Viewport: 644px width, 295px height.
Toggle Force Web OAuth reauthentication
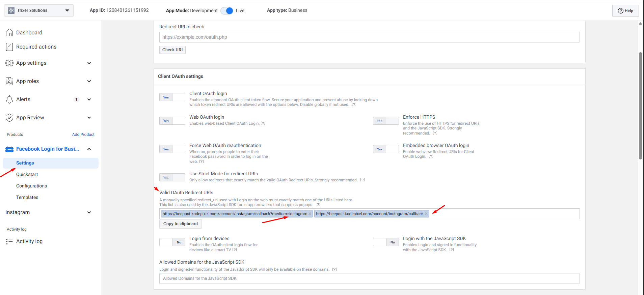(172, 149)
